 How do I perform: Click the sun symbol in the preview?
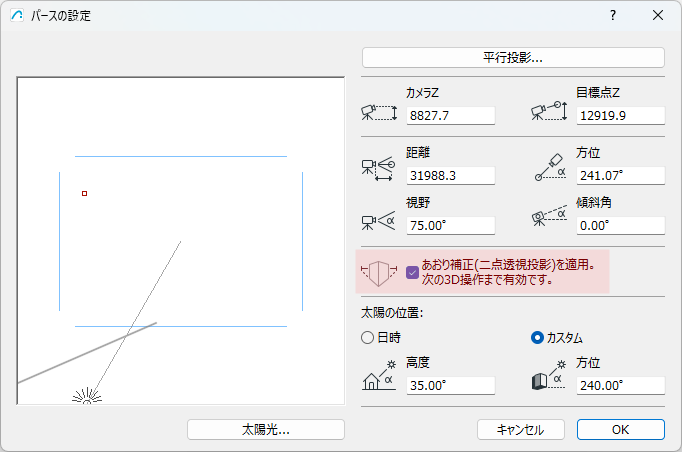pos(87,396)
